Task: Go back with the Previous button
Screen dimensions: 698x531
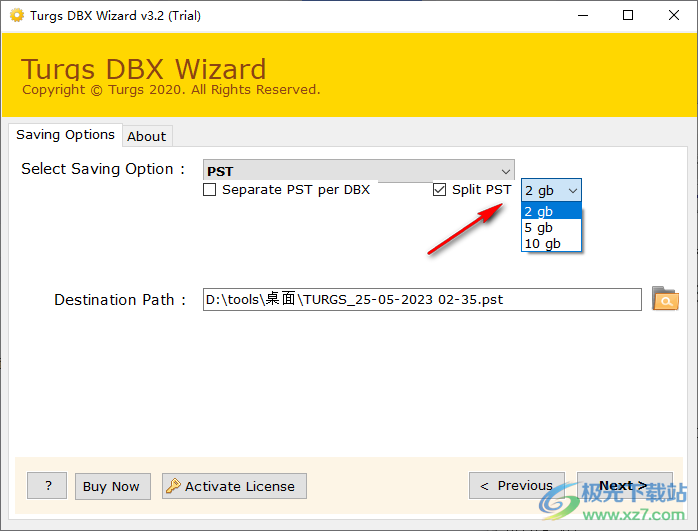Action: pos(517,486)
